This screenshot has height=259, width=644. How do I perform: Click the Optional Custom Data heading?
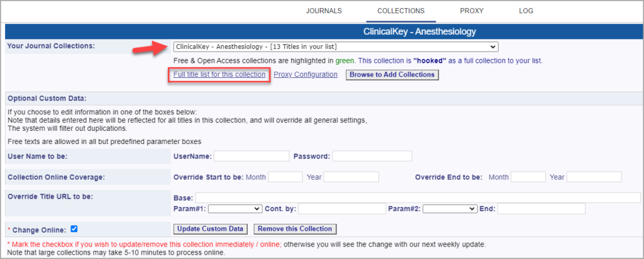point(47,99)
